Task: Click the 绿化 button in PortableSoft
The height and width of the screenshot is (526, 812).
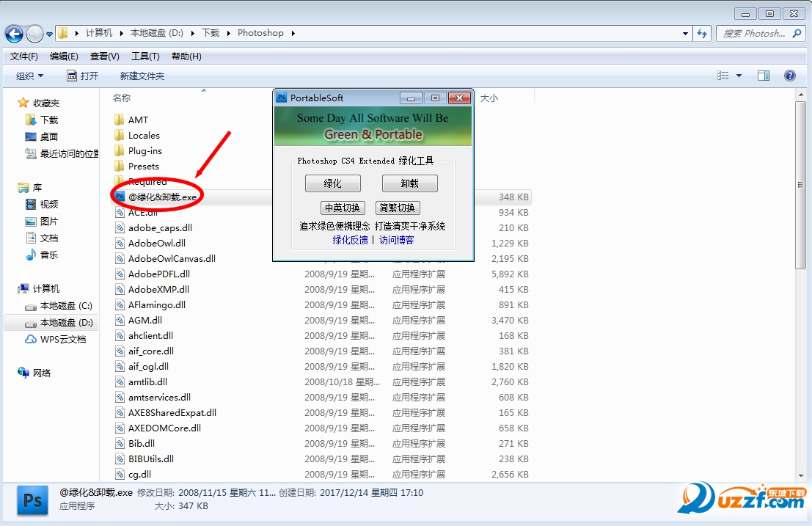Action: [x=332, y=183]
